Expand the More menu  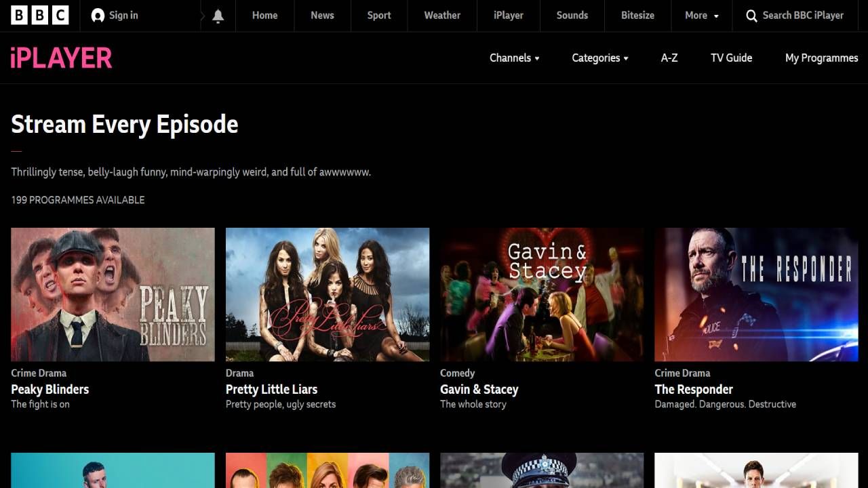pos(702,16)
